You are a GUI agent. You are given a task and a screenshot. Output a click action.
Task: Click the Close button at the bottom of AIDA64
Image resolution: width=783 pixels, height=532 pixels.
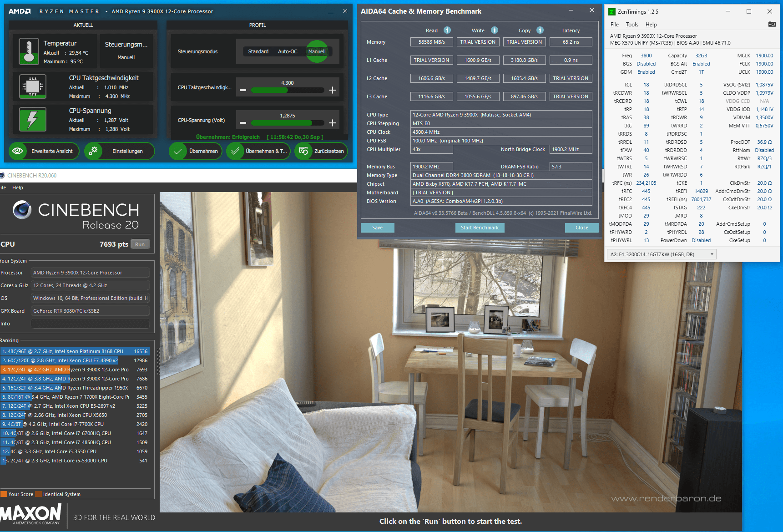pyautogui.click(x=582, y=228)
